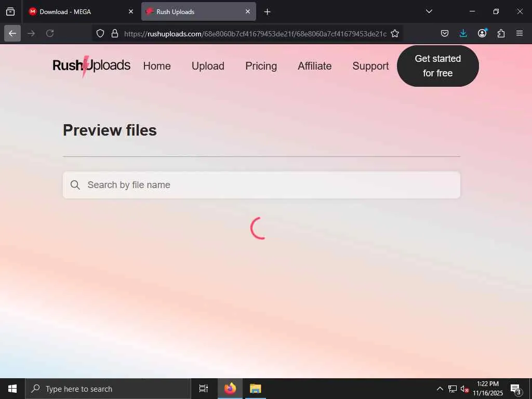The width and height of the screenshot is (532, 399).
Task: Open the downloads panel
Action: point(463,33)
